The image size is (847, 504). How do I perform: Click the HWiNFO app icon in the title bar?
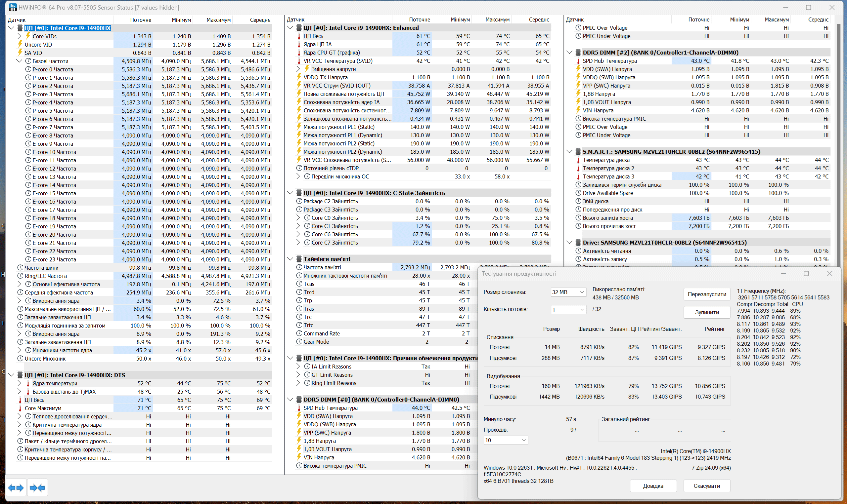[13, 7]
